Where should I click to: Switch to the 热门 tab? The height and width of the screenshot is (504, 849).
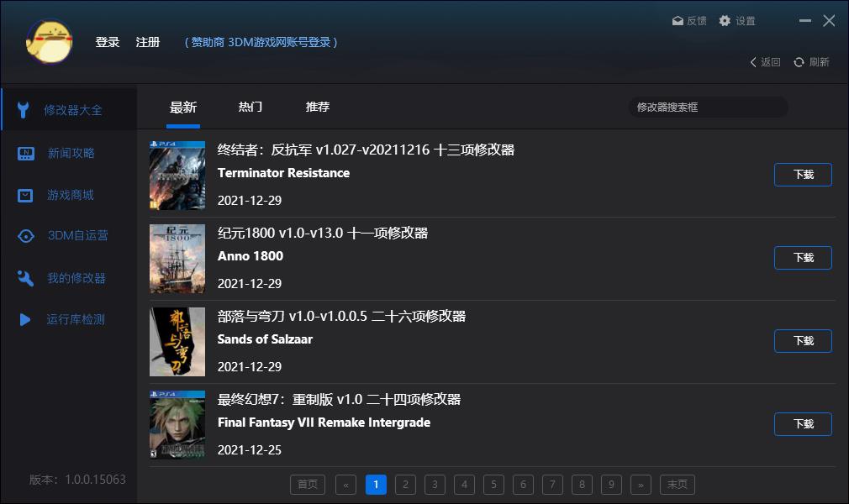click(x=250, y=108)
